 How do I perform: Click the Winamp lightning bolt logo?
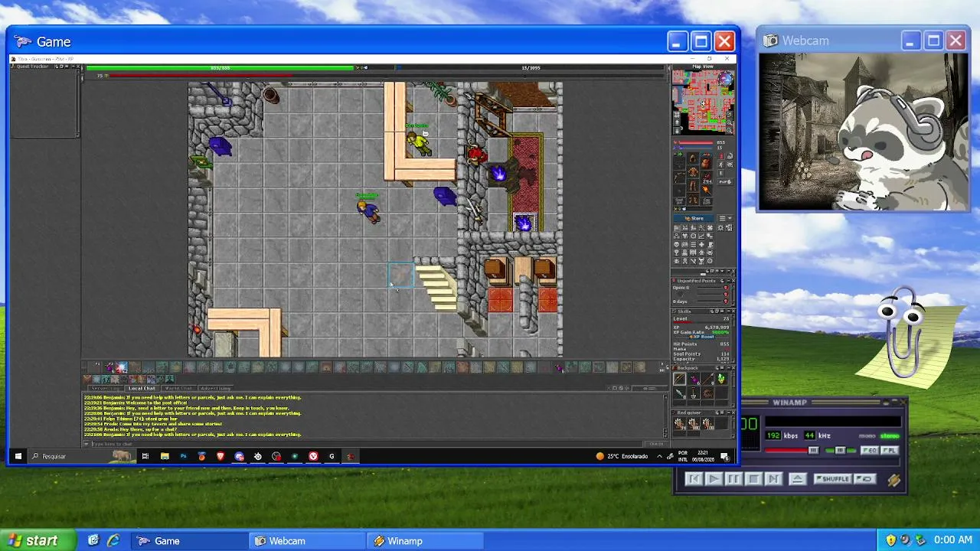pos(893,480)
